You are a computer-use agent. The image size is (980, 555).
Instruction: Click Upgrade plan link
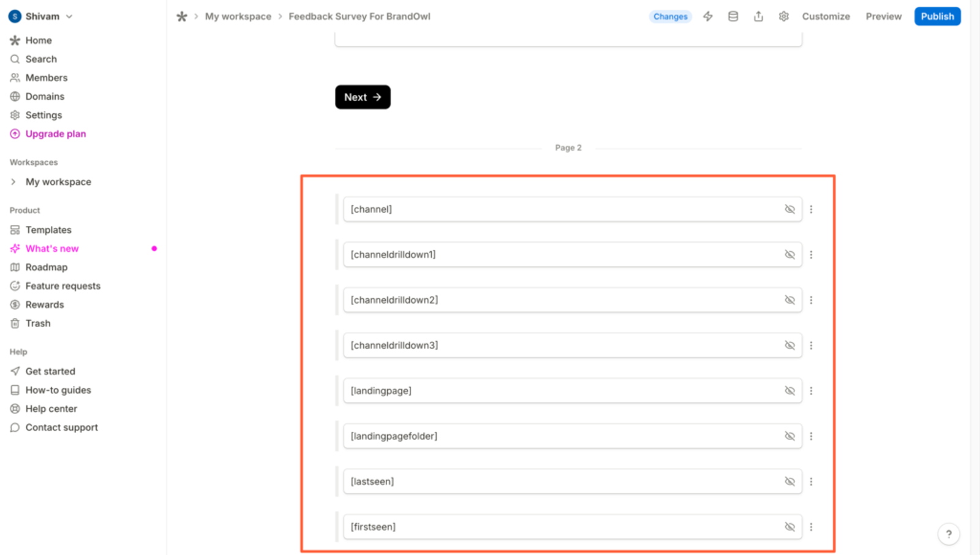(56, 134)
